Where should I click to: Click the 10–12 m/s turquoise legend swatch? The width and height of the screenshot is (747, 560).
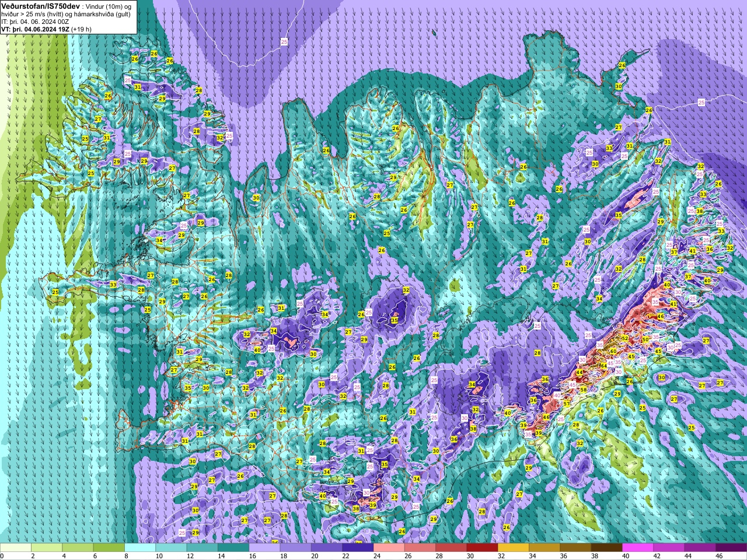[172, 548]
